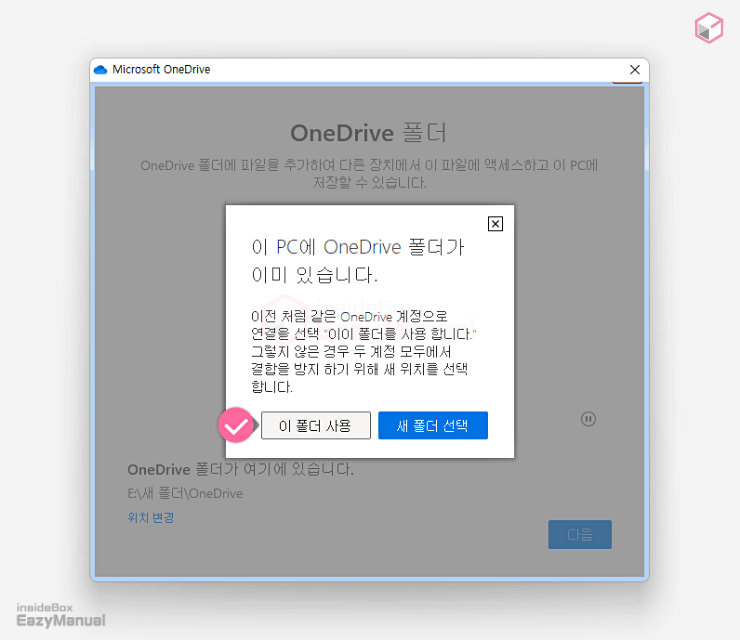Click the text 'OneDrive 폴더가 여기에 있습니다.'
This screenshot has width=740, height=640.
tap(241, 469)
